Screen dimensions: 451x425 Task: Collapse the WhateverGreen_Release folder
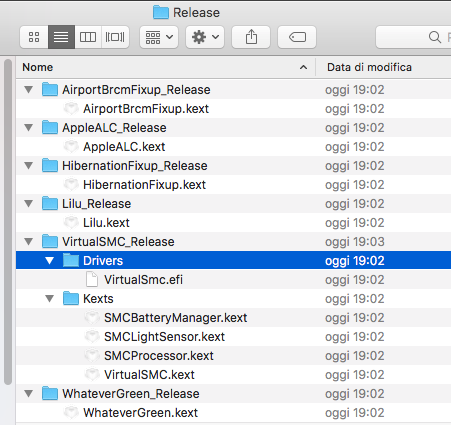tap(29, 394)
